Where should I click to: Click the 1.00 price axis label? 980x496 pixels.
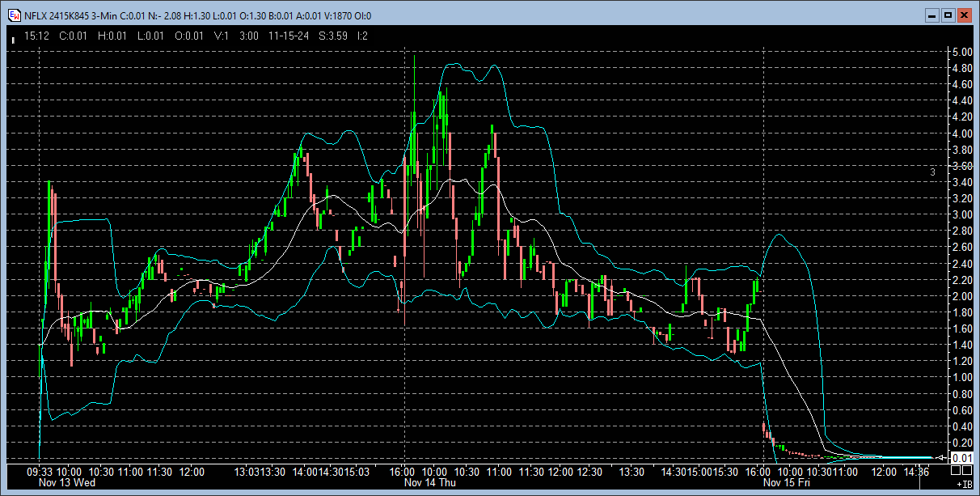point(961,377)
